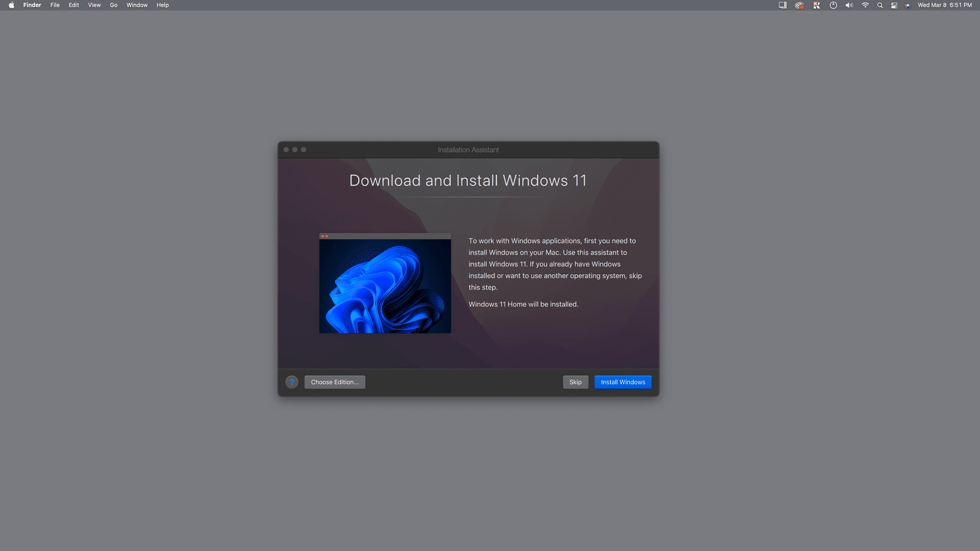The width and height of the screenshot is (980, 551).
Task: Open the Go menu
Action: (x=114, y=5)
